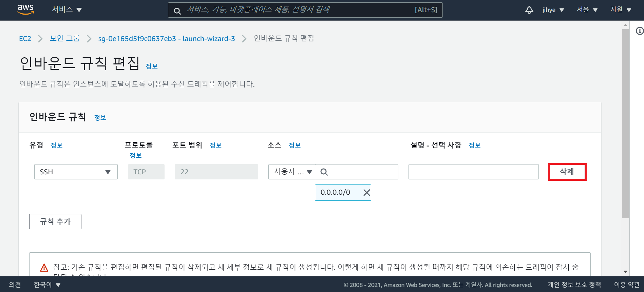Remove the 0.0.0.0/0 source tag
The width and height of the screenshot is (644, 292).
point(366,193)
